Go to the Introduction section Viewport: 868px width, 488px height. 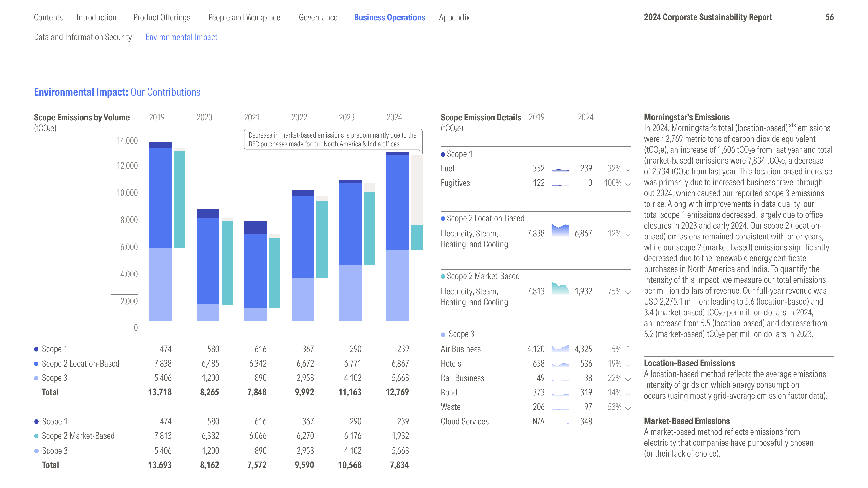click(x=96, y=17)
